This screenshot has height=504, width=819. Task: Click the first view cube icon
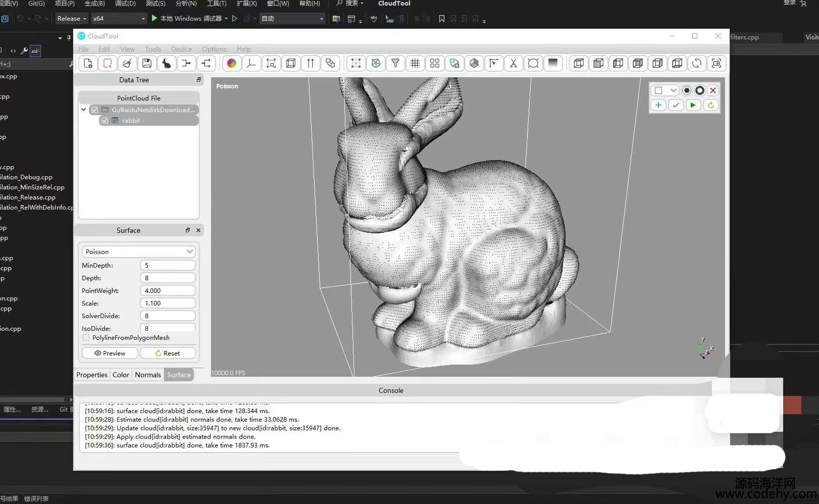coord(579,63)
